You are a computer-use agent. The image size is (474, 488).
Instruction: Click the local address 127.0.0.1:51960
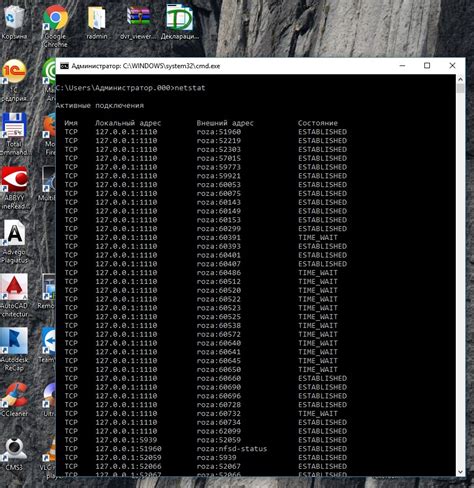pyautogui.click(x=128, y=449)
